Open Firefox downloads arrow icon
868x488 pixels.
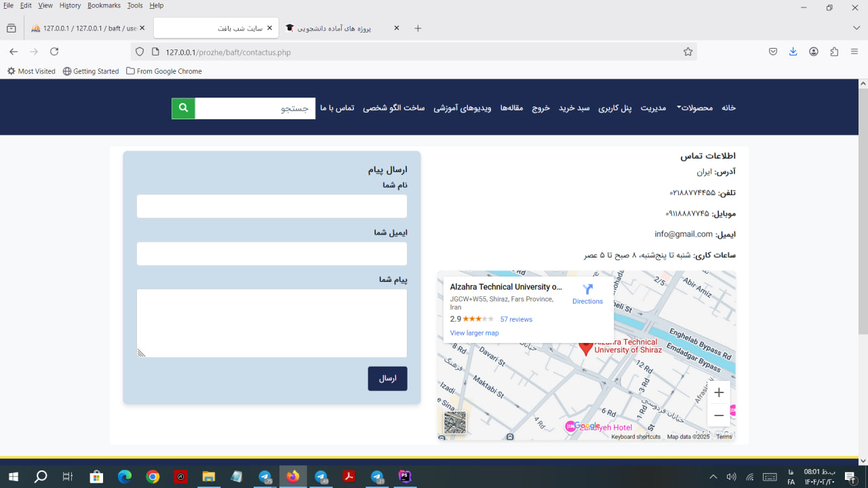coord(793,52)
